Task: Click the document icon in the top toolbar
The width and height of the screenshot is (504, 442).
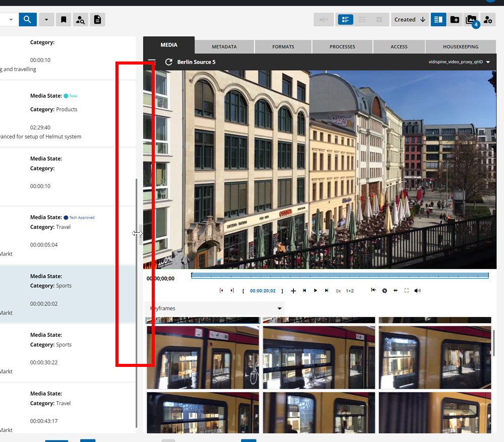Action: 97,19
